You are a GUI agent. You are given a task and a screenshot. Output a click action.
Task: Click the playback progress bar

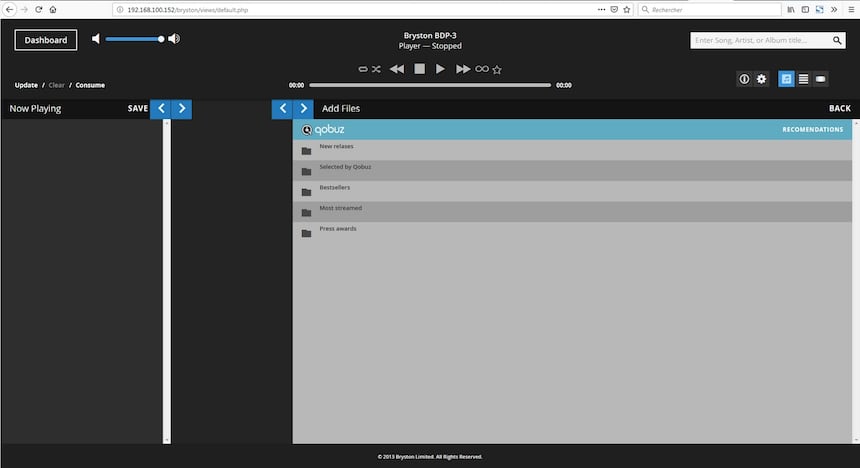tap(430, 85)
